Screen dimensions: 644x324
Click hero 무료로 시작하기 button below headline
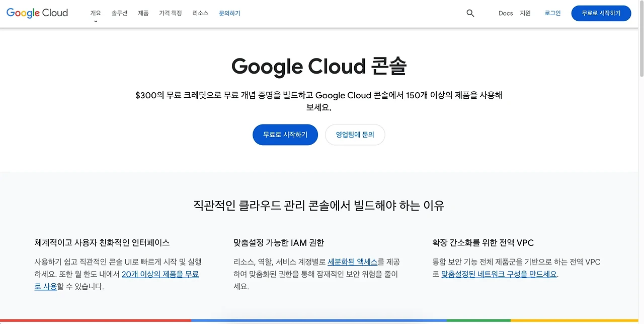(x=285, y=135)
